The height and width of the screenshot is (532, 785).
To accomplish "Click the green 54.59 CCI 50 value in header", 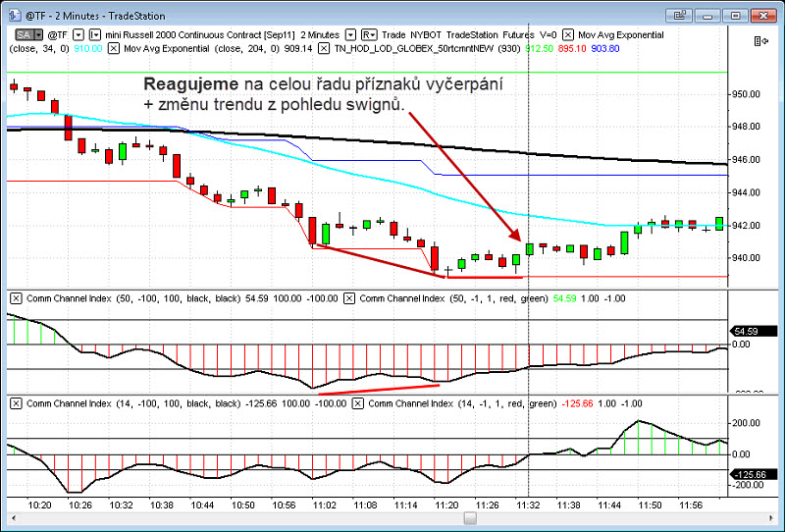I will pos(565,298).
